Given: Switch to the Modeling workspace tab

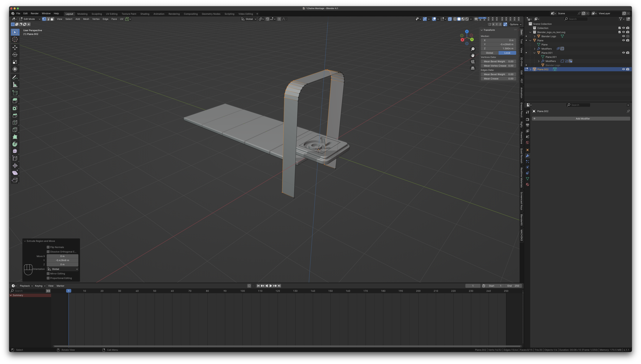Looking at the screenshot, I should click(x=82, y=14).
